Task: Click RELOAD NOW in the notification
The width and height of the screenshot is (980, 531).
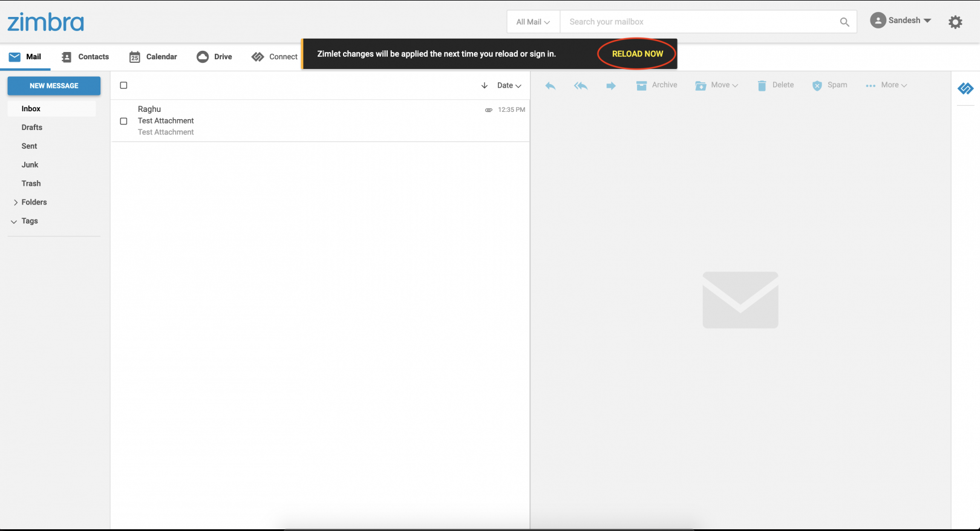Action: click(638, 54)
